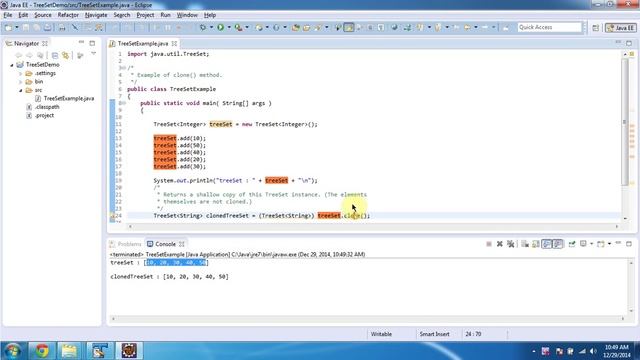
Task: Maximize the Navigator panel
Action: [x=92, y=43]
